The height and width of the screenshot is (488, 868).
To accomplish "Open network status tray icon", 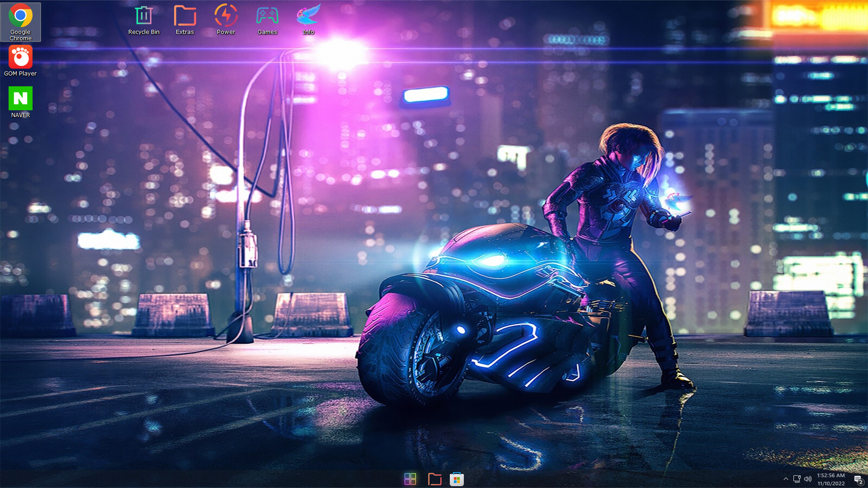I will pos(797,479).
